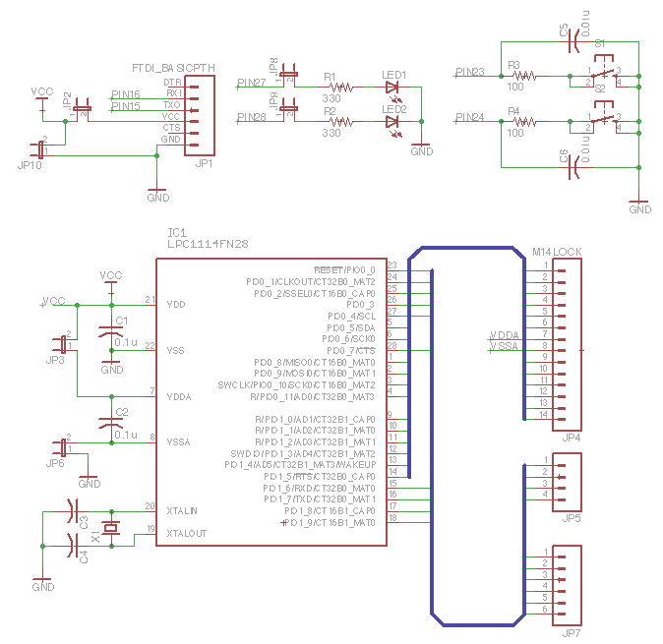Click the VSSA net label near JP4
This screenshot has width=663, height=644.
click(504, 347)
